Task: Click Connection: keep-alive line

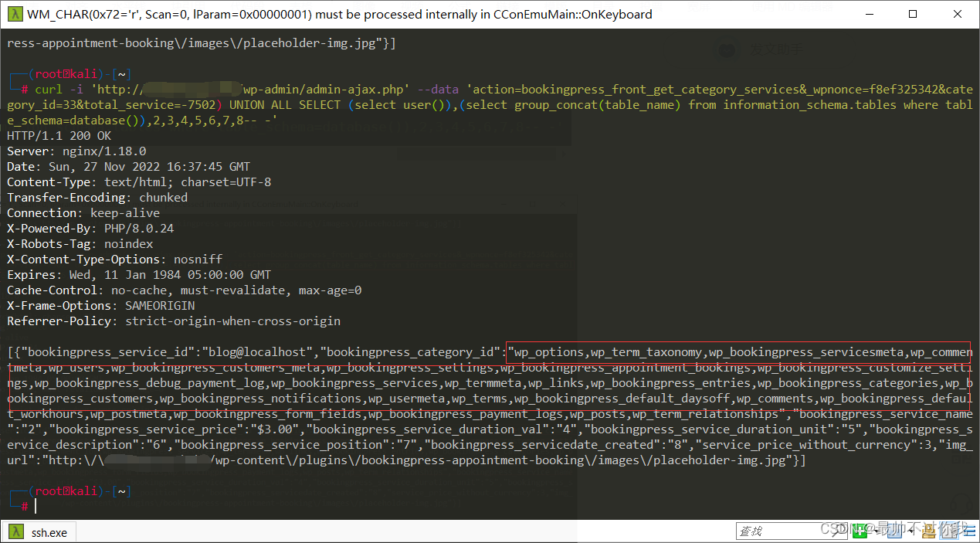Action: point(83,213)
